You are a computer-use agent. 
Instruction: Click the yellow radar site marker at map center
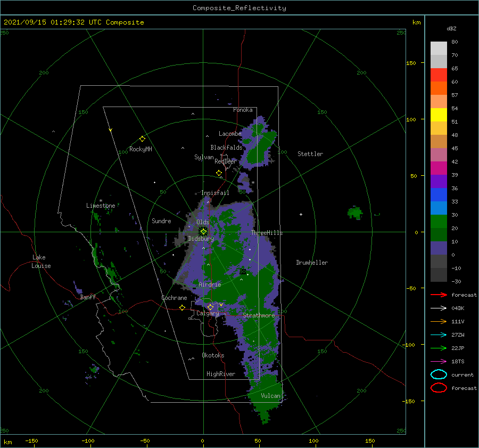pyautogui.click(x=203, y=232)
